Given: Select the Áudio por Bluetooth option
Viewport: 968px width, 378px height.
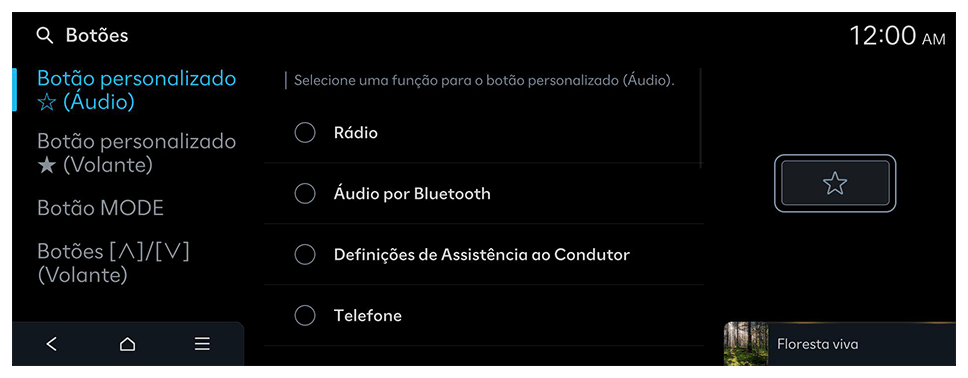Looking at the screenshot, I should [483, 193].
